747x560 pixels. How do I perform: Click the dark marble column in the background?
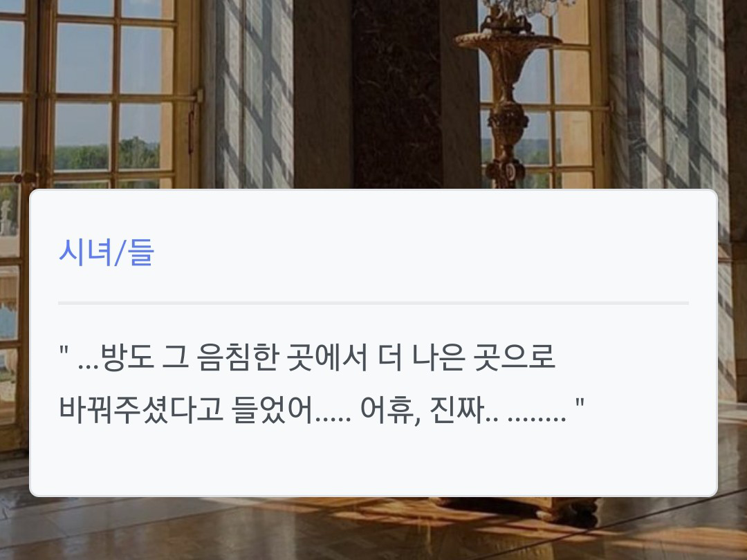[396, 94]
